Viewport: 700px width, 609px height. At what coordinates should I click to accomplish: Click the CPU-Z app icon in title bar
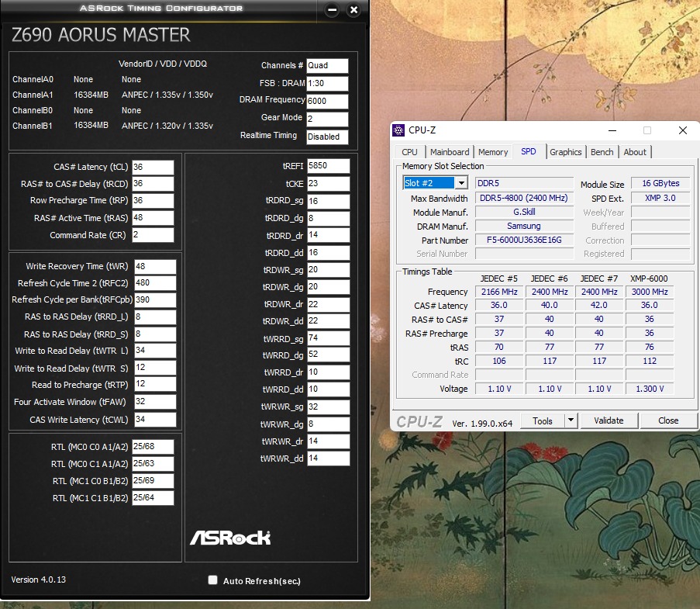(398, 130)
